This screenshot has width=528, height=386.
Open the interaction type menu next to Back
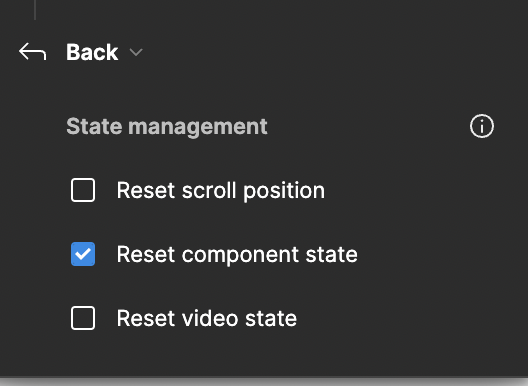136,52
